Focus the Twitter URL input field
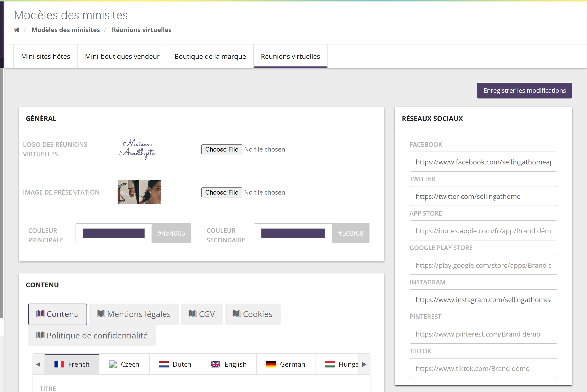The width and height of the screenshot is (587, 392). tap(483, 196)
